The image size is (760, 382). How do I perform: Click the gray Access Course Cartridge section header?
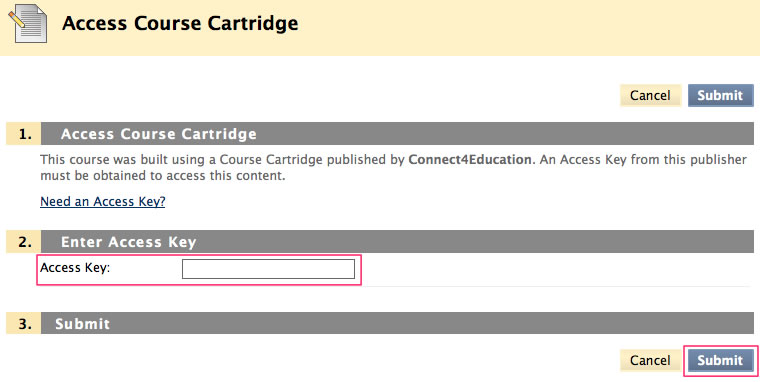pyautogui.click(x=397, y=134)
